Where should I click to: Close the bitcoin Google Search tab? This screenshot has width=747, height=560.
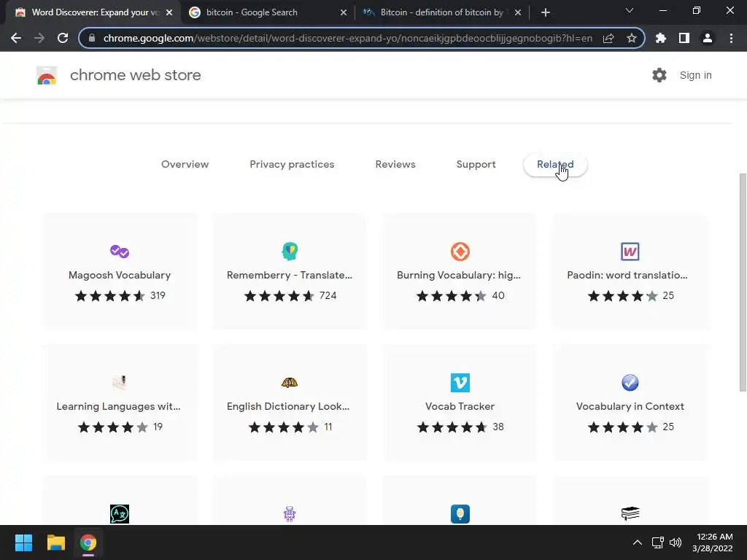(344, 12)
